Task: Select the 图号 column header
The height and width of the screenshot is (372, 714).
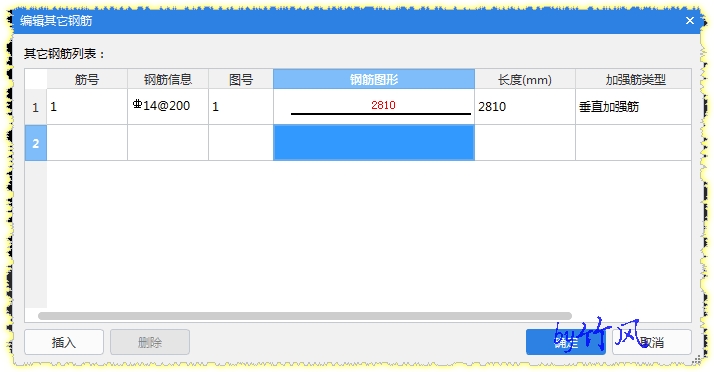Action: [241, 79]
